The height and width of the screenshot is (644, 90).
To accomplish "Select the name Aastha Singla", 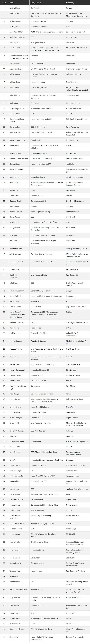I will [15, 8].
